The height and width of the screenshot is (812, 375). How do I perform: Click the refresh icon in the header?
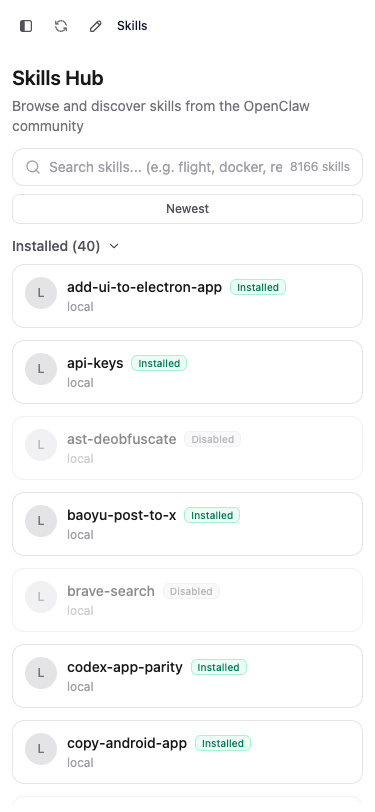(61, 26)
